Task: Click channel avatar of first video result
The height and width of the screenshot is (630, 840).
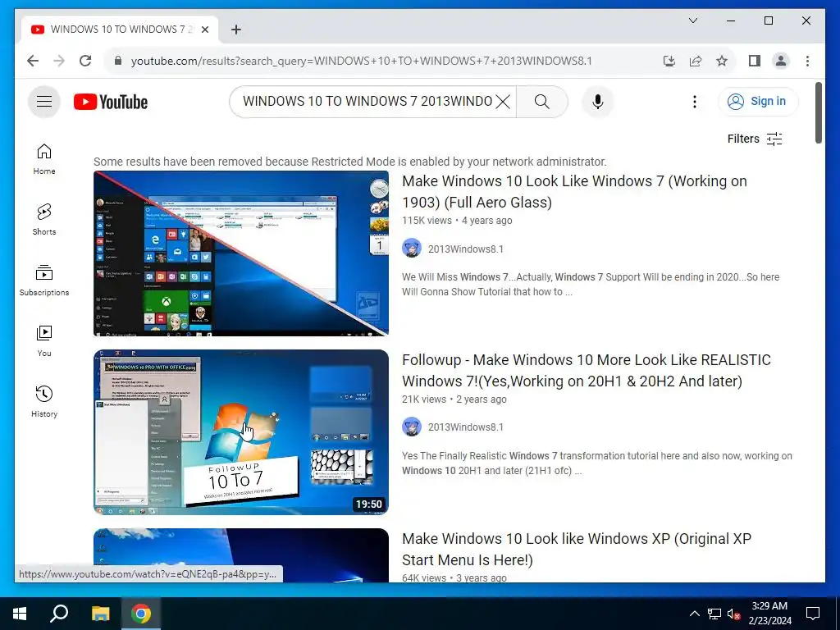Action: (412, 248)
